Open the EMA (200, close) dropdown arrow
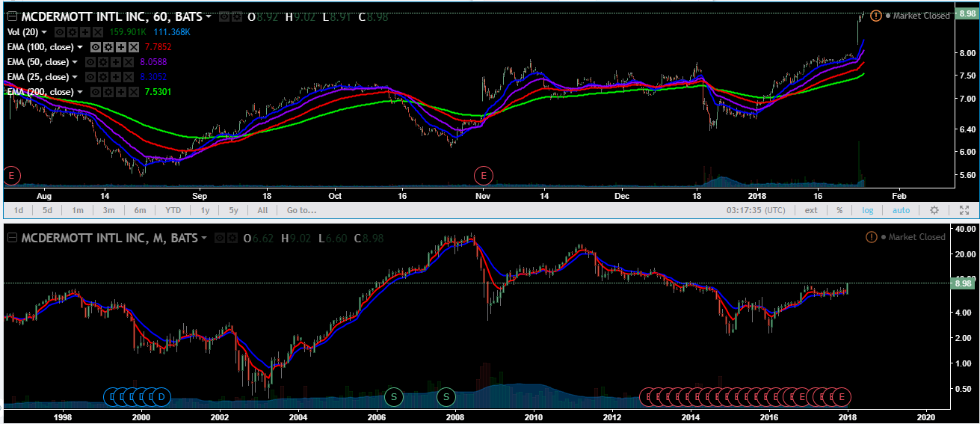Viewport: 980px width, 424px height. point(80,92)
